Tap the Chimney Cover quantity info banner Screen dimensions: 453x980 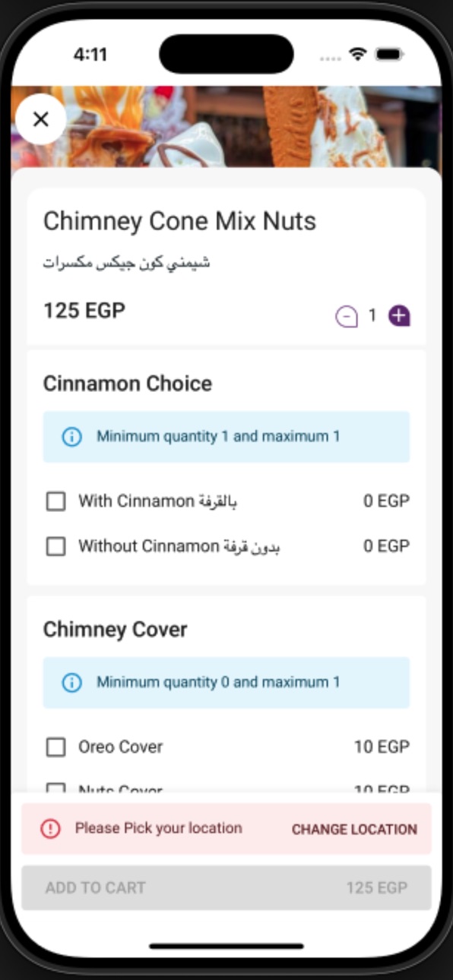(226, 682)
